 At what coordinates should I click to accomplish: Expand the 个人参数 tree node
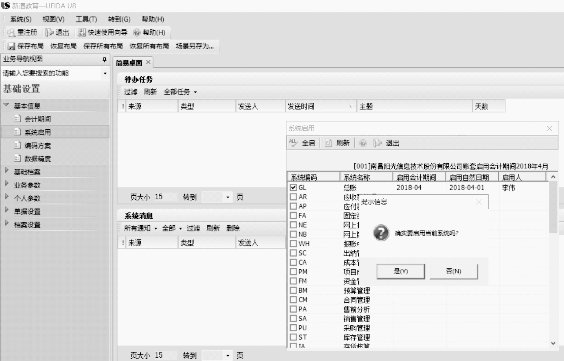[x=6, y=197]
